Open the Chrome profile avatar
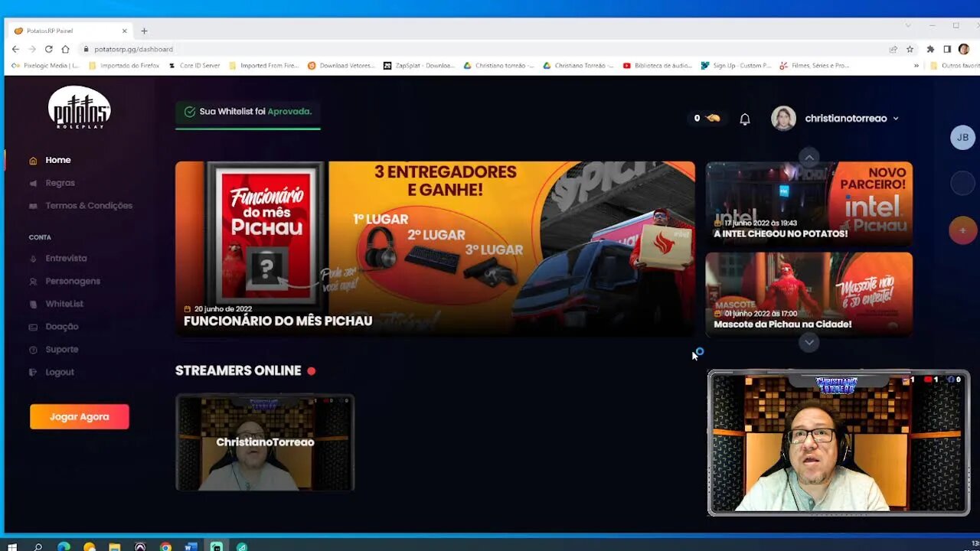This screenshot has height=551, width=980. 964,49
